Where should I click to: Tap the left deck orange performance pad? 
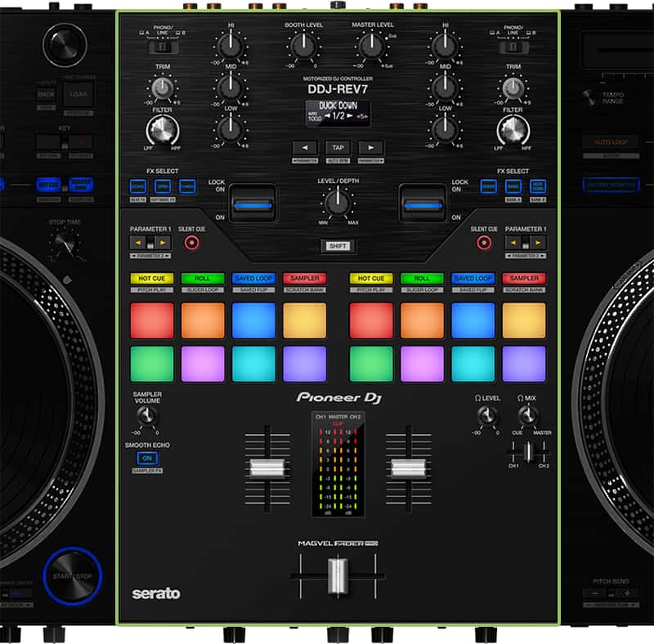203,320
